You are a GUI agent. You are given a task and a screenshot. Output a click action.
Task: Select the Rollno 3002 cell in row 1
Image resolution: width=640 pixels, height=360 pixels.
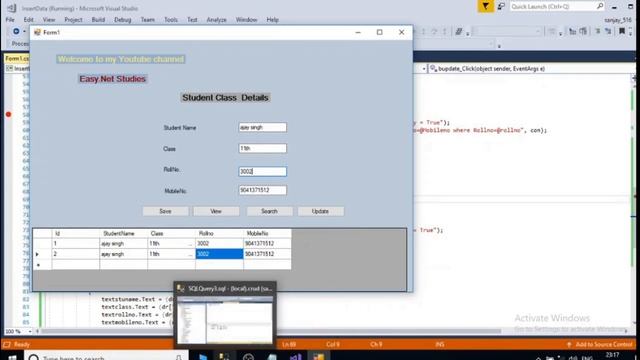(x=219, y=243)
